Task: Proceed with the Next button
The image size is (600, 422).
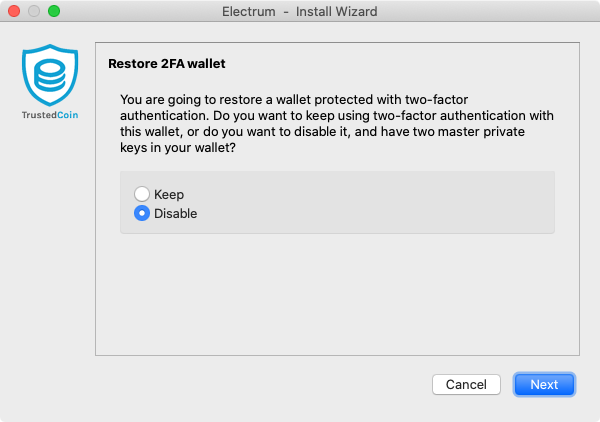Action: tap(544, 384)
